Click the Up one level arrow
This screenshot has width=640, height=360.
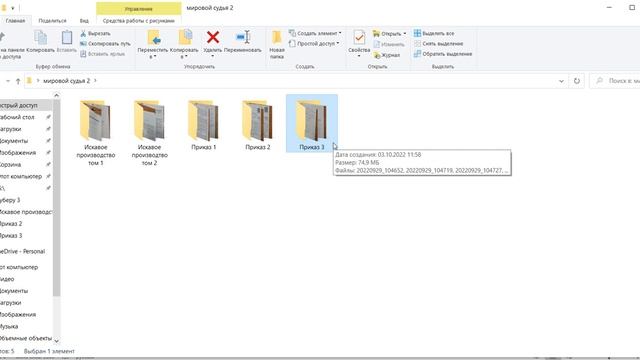(x=18, y=81)
